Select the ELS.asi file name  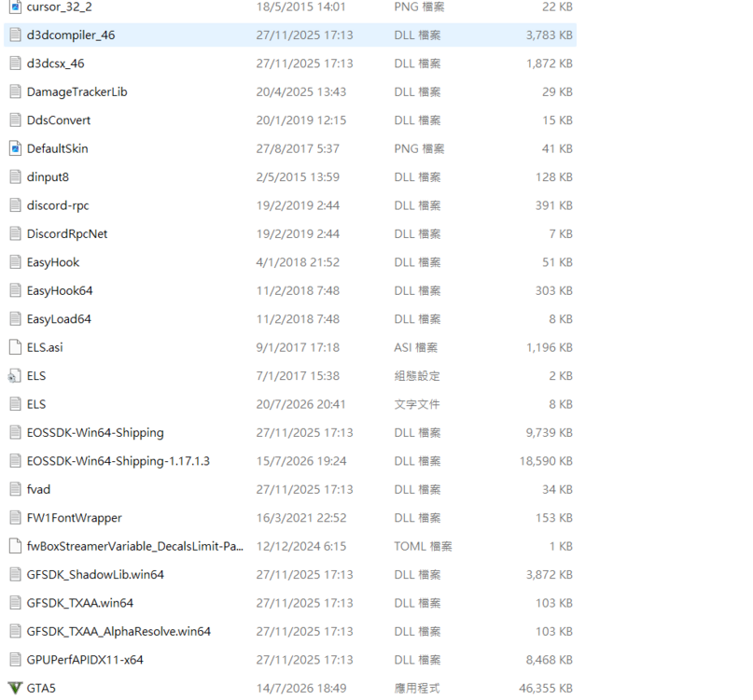click(x=45, y=347)
